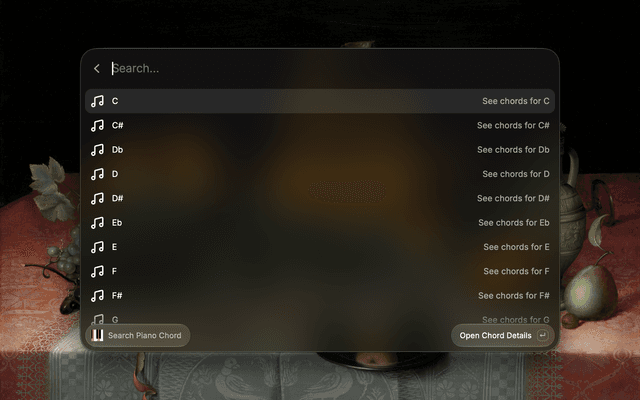Select the C note label
This screenshot has height=400, width=640.
[115, 101]
